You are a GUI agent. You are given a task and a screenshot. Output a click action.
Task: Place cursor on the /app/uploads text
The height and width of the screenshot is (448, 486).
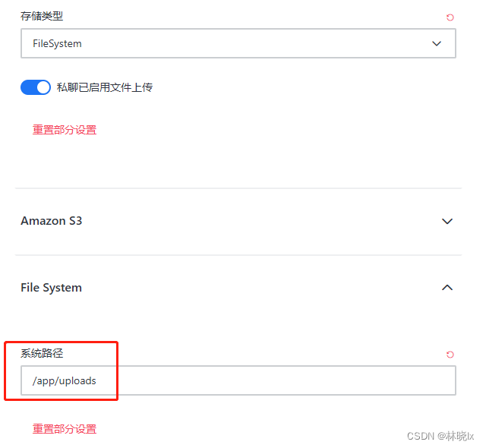tap(65, 380)
